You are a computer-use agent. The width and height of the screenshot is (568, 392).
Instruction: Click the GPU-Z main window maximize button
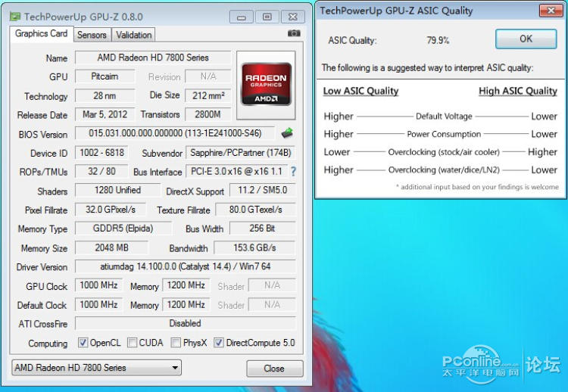point(267,17)
